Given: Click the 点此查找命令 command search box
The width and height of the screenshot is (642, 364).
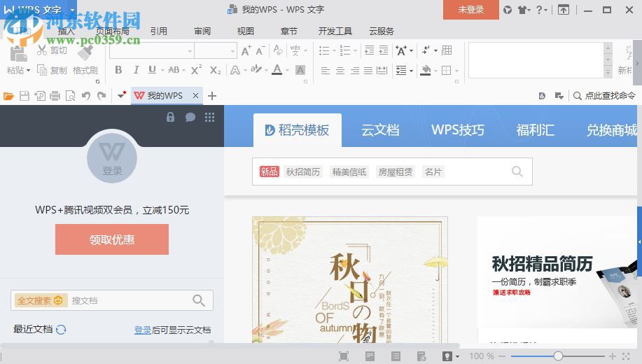Looking at the screenshot, I should [604, 96].
